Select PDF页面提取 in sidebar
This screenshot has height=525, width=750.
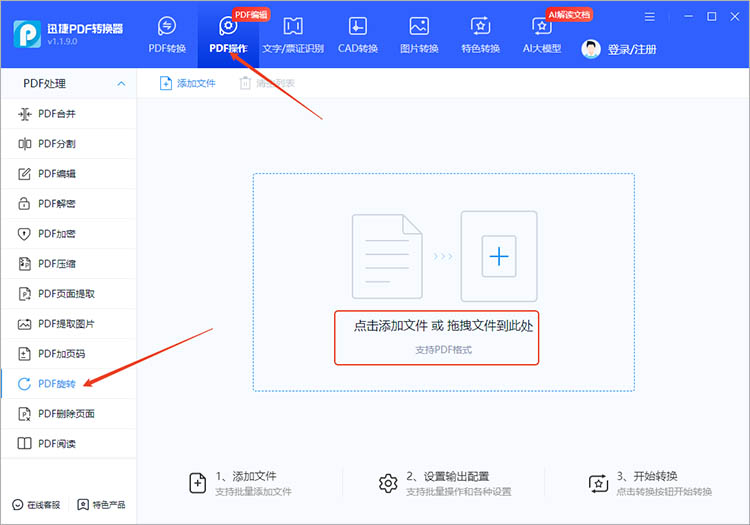[69, 294]
